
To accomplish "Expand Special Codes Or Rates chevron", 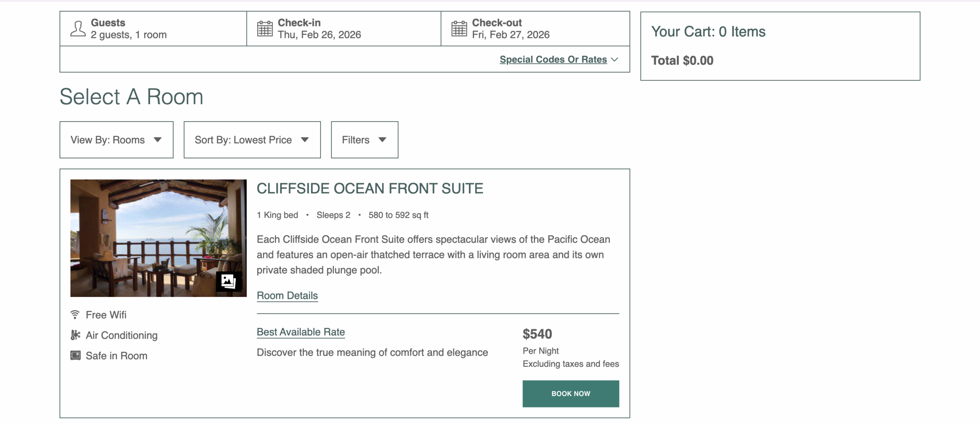I will tap(615, 59).
